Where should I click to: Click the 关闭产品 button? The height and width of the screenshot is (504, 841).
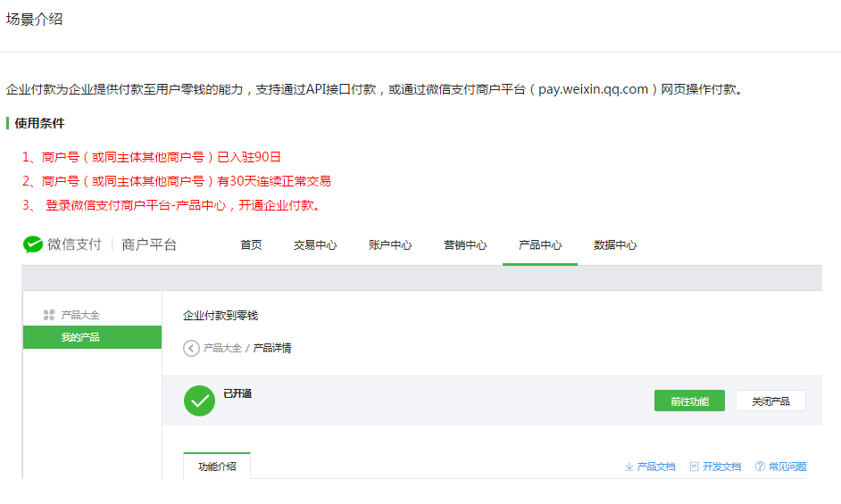coord(770,401)
